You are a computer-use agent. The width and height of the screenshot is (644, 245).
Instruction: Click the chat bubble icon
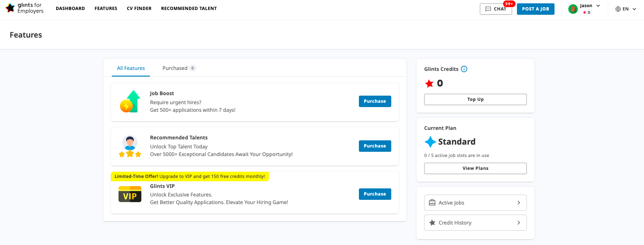488,9
